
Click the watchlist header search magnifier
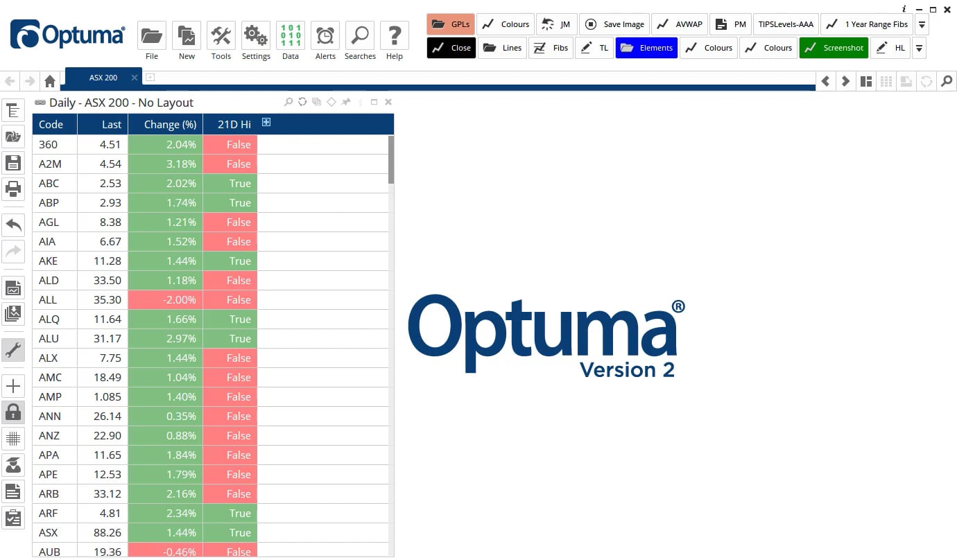288,102
